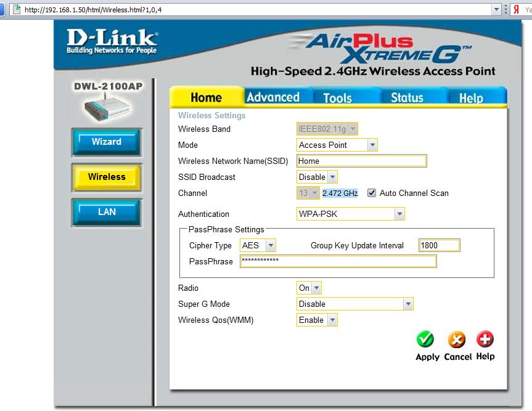Click the red Help plus icon
The width and height of the screenshot is (532, 411).
coord(485,339)
